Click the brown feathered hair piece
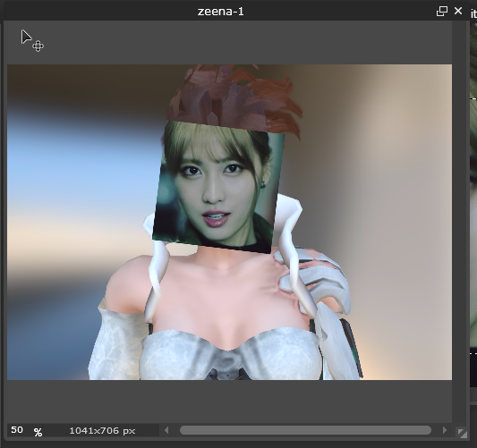The width and height of the screenshot is (477, 448). coord(235,97)
